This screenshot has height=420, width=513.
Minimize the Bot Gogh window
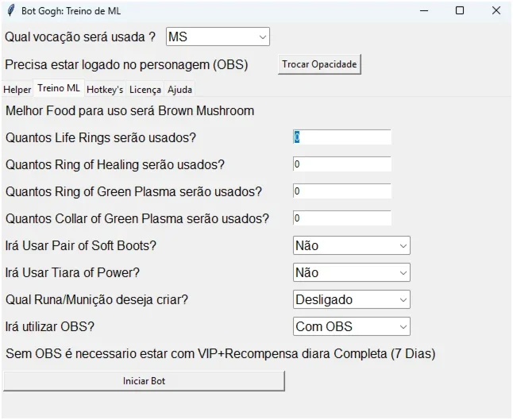coord(424,11)
